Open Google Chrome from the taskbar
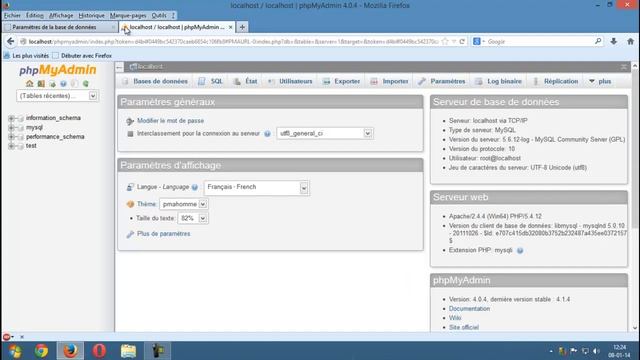 (x=41, y=351)
